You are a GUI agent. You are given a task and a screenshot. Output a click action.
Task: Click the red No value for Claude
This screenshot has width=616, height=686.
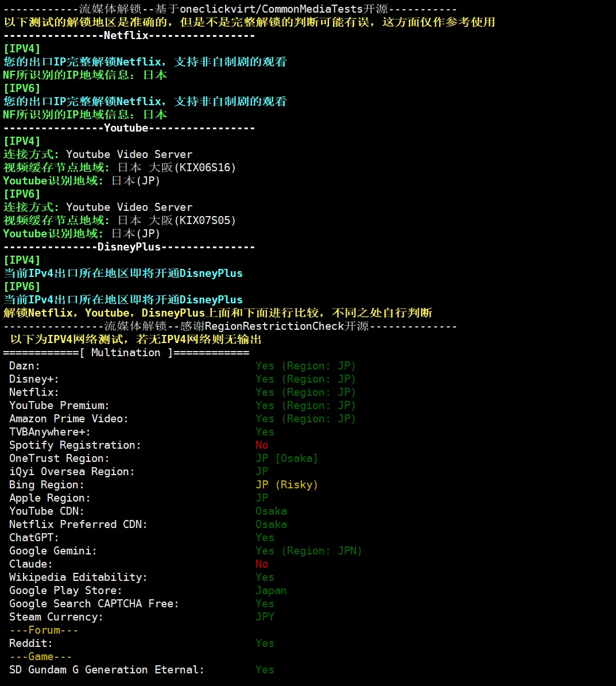click(262, 564)
